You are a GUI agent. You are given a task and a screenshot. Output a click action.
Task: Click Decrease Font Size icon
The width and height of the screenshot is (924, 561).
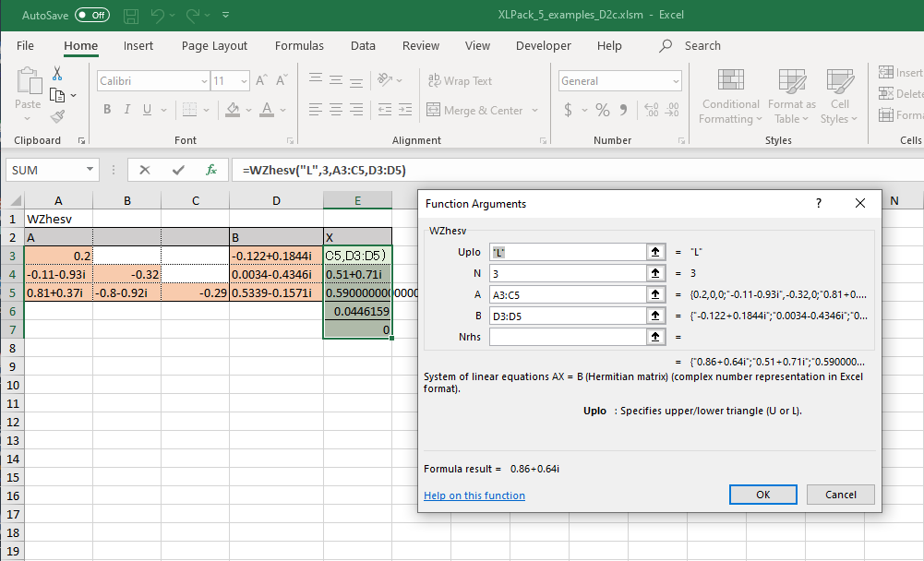[282, 80]
